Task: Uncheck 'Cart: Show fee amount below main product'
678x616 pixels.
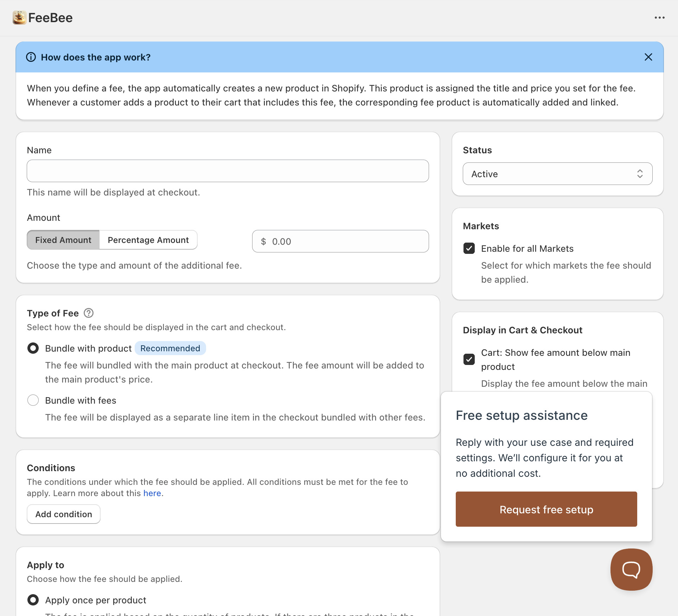Action: (x=469, y=359)
